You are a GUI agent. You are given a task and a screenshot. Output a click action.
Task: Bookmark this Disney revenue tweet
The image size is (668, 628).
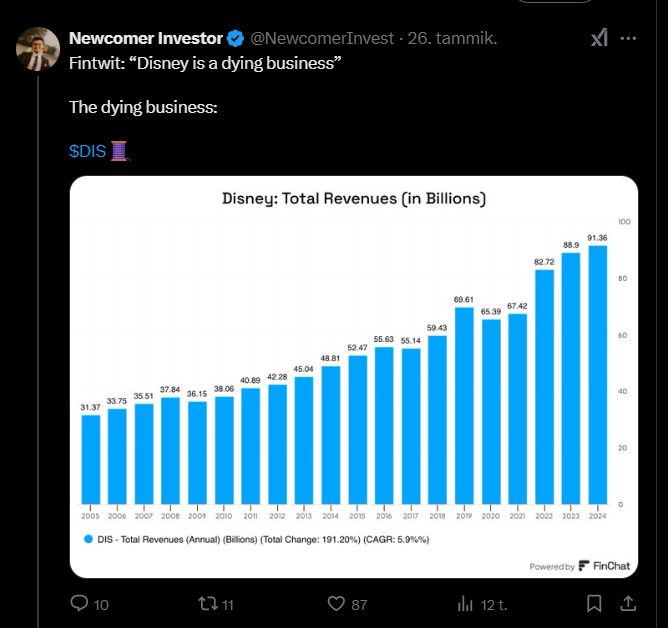click(x=594, y=604)
